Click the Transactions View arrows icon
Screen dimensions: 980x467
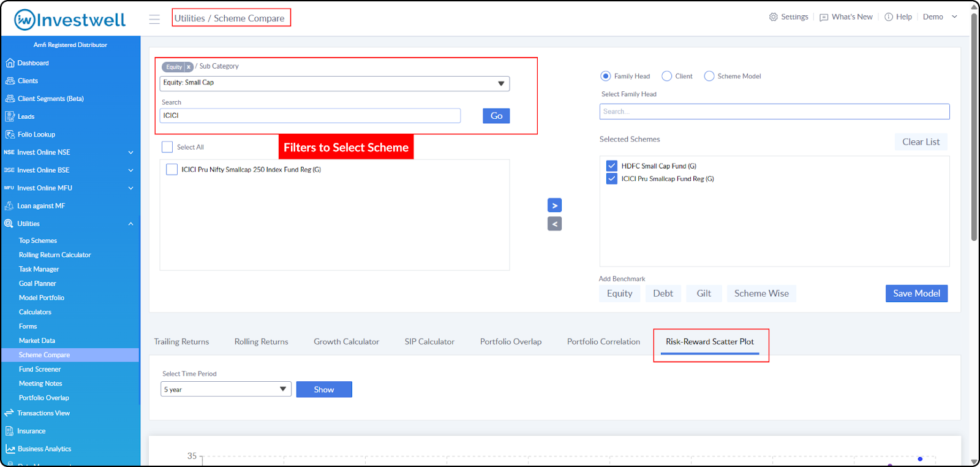pos(9,413)
